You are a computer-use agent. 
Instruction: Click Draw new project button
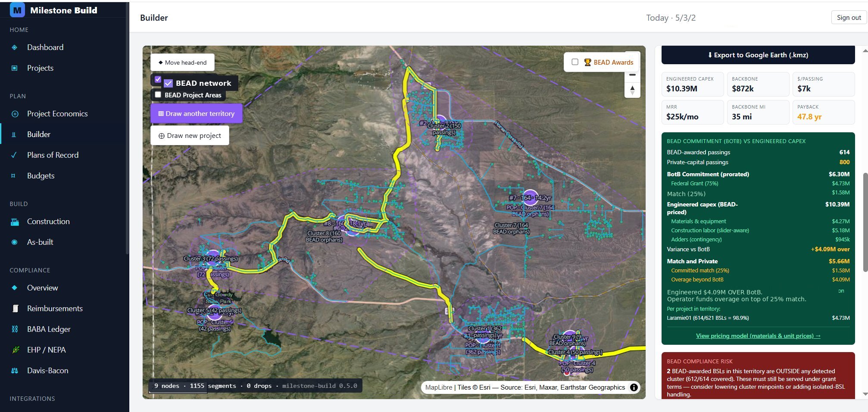coord(190,136)
